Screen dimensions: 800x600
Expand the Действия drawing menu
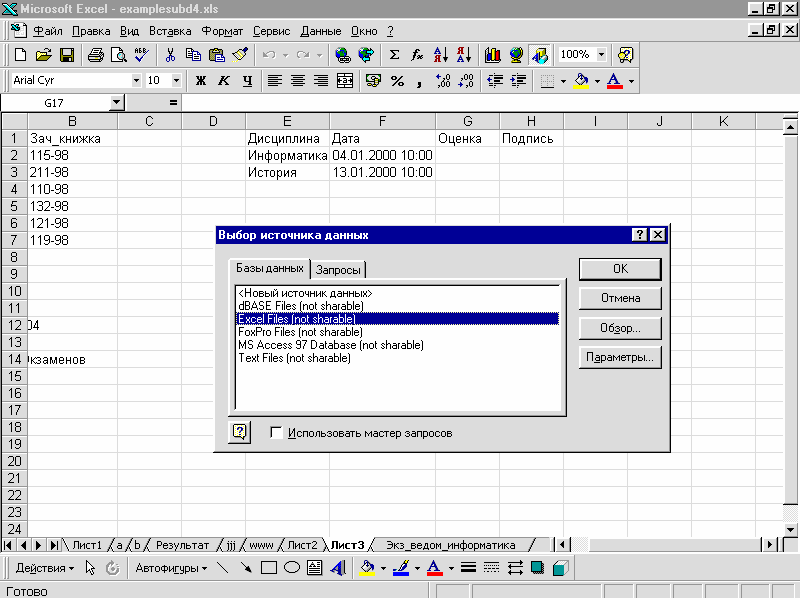tap(45, 568)
